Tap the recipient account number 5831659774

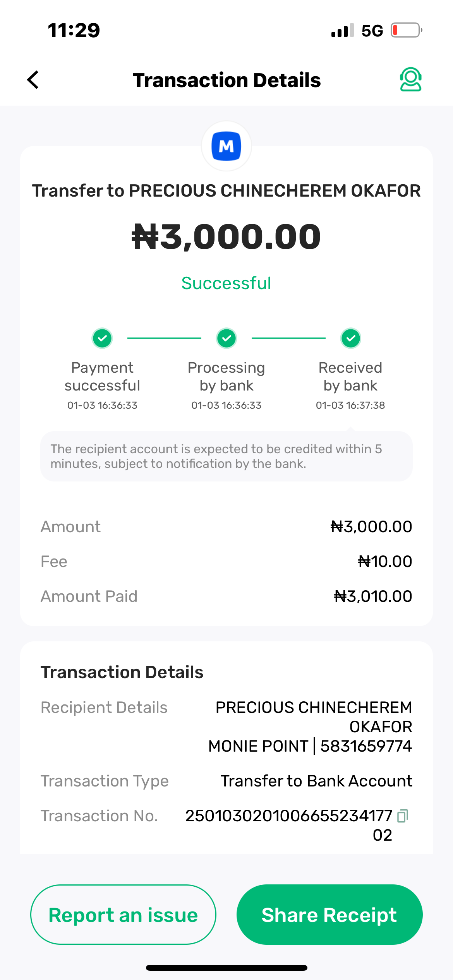point(366,746)
